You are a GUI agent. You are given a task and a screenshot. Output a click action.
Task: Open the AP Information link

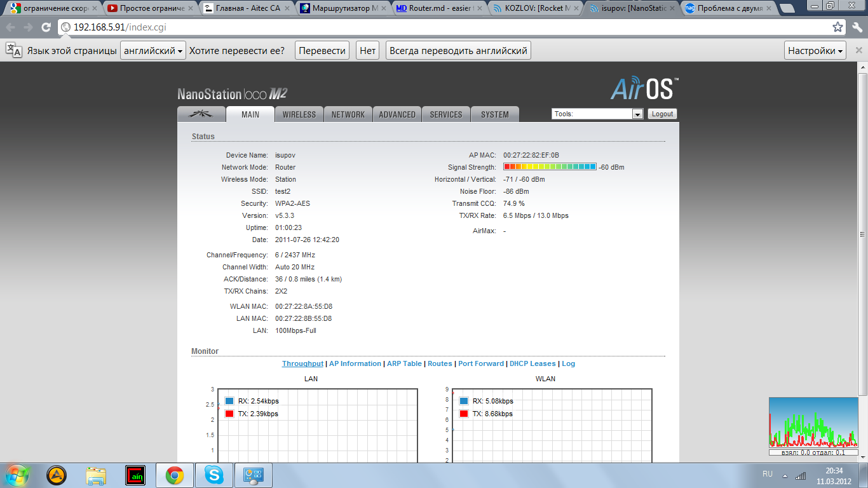355,363
